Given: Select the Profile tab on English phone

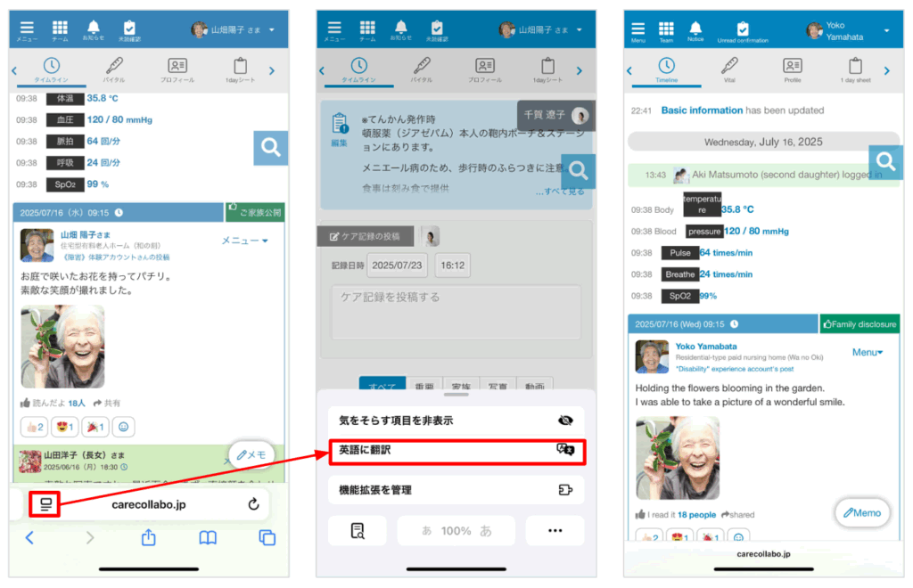Looking at the screenshot, I should [793, 70].
